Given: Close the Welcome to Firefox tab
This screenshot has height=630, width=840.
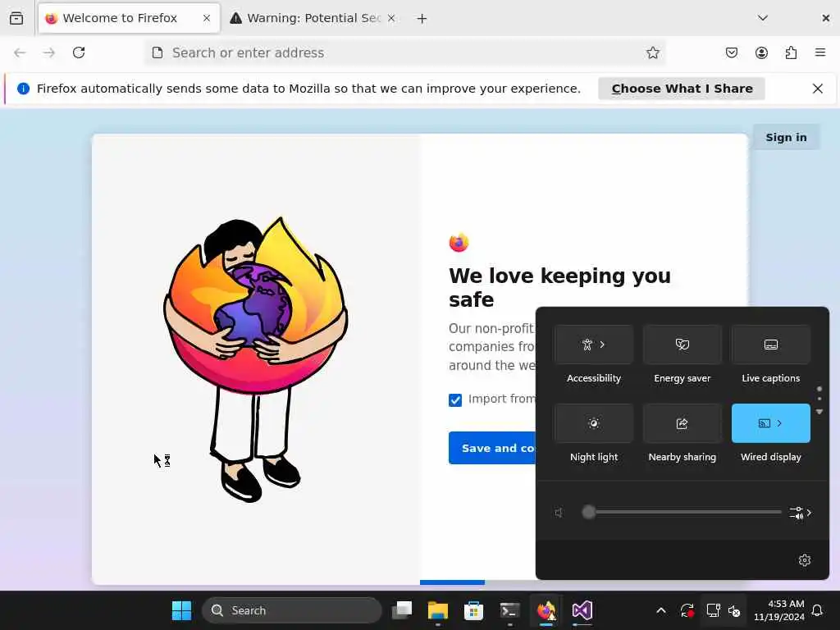Looking at the screenshot, I should click(x=207, y=18).
